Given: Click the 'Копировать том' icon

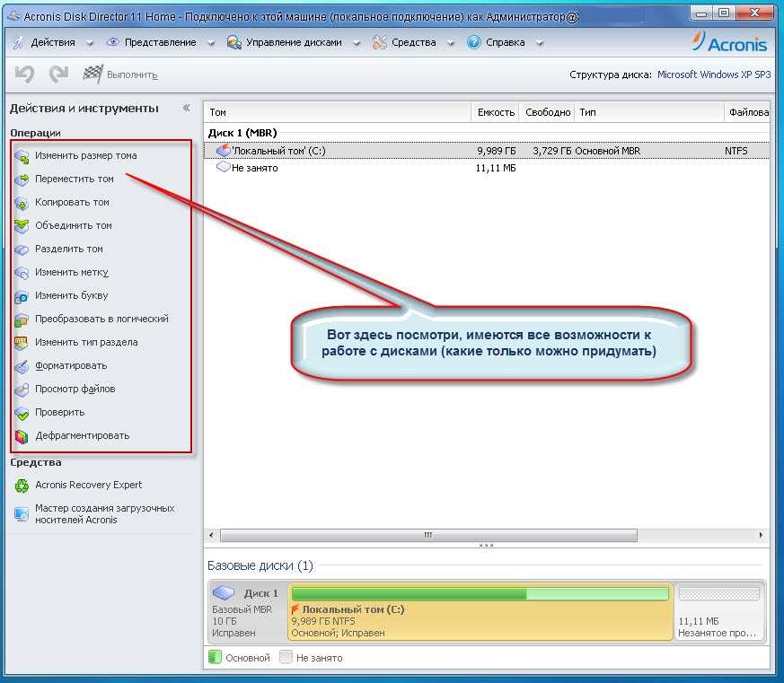Looking at the screenshot, I should 22,203.
